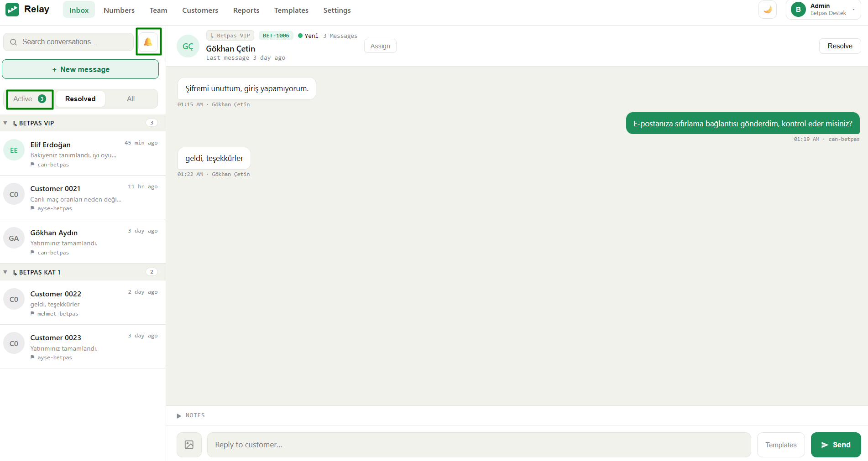Open Templates in the top navigation
This screenshot has height=461, width=868.
(291, 10)
